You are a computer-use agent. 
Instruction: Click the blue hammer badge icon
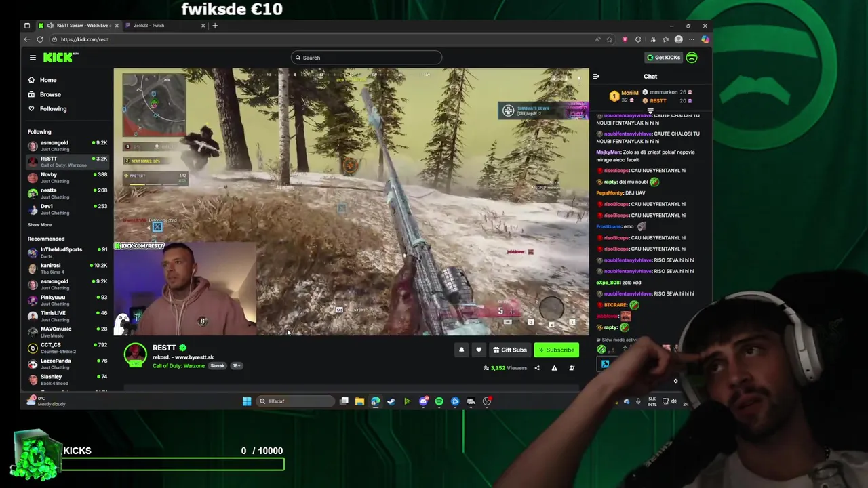(605, 365)
